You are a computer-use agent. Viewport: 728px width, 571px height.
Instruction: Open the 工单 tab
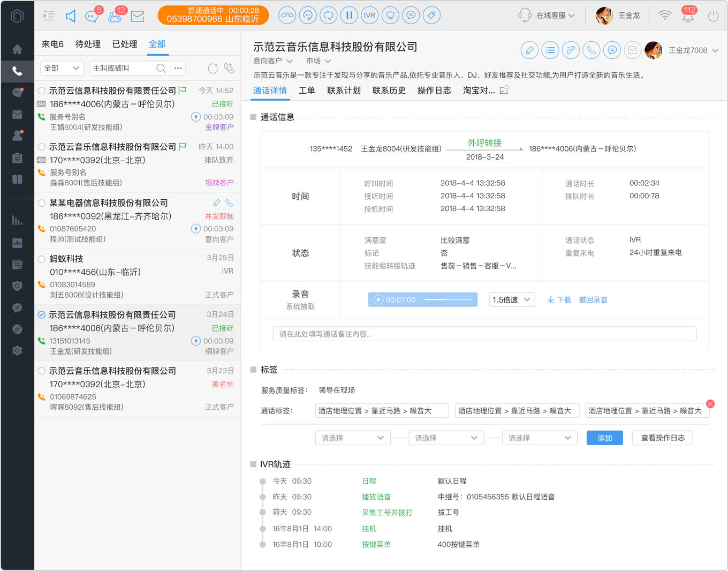click(x=307, y=91)
